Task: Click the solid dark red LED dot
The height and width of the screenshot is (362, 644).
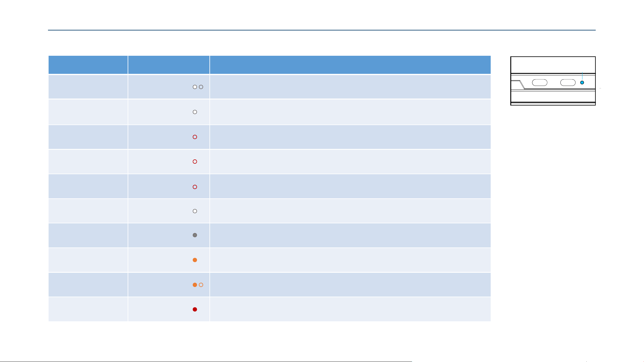Action: click(x=195, y=309)
